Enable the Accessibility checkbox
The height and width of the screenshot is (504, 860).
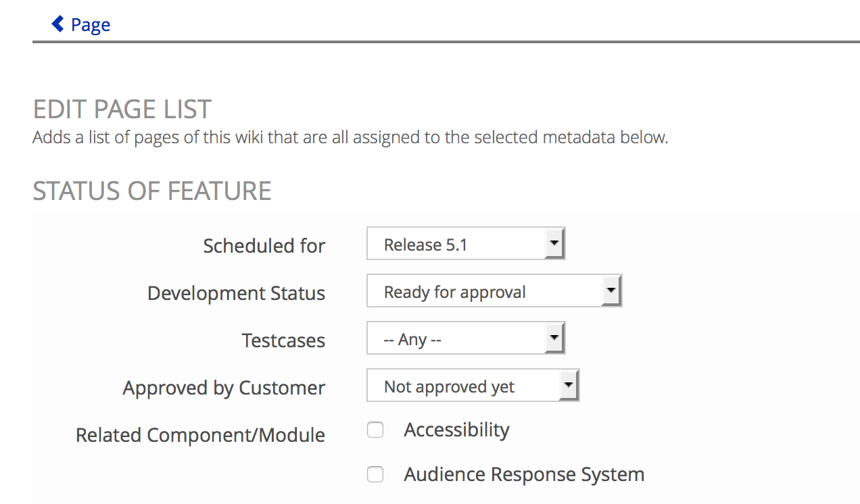[x=375, y=430]
